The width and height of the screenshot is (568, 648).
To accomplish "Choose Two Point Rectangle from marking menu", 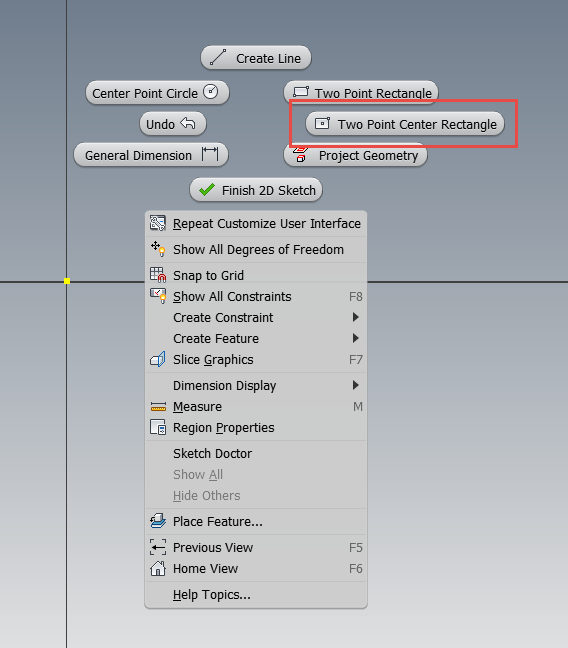I will click(x=361, y=91).
